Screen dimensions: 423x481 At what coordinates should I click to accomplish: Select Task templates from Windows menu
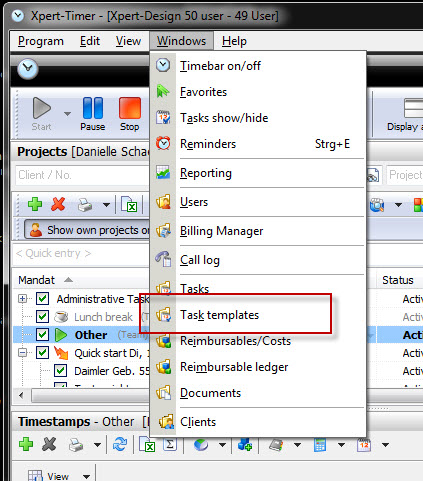tap(258, 315)
